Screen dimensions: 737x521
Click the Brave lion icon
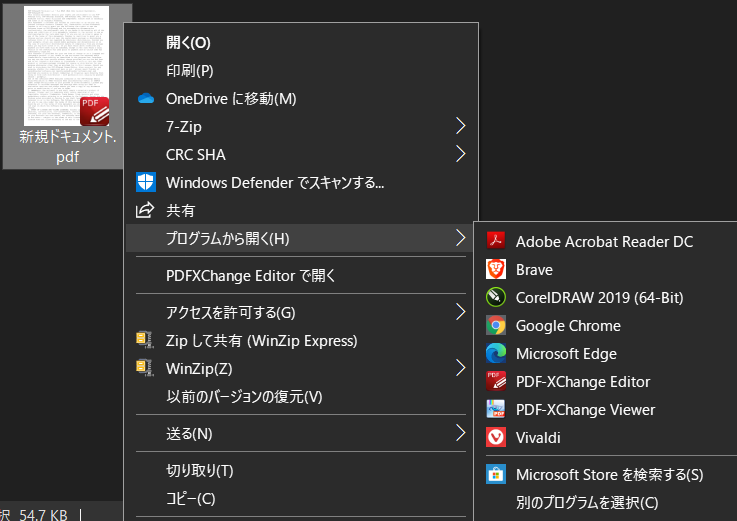tap(495, 269)
